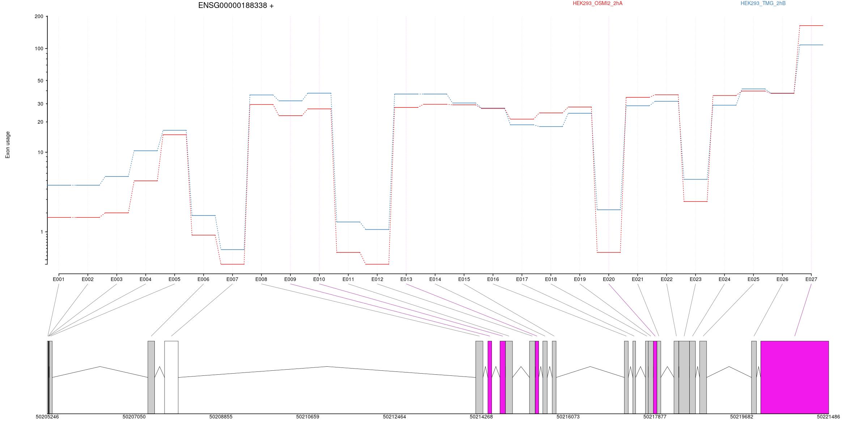Click exon label E015
This screenshot has height=434, width=868.
464,279
